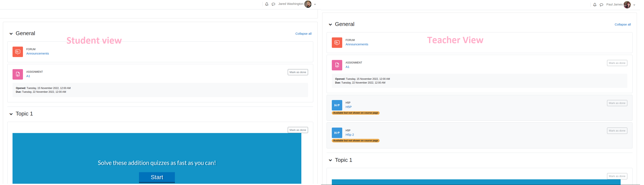Collapse Topic 1 section in Student view
Viewport: 644px width, 185px height.
coord(11,114)
